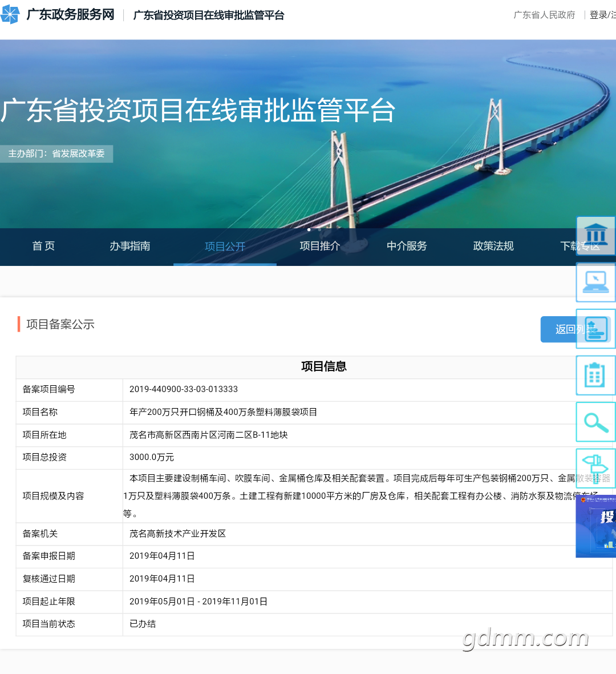Click location value 茂名市高新区西南片区河南二区B-11地块
Screen dimensions: 616x674
(x=208, y=434)
